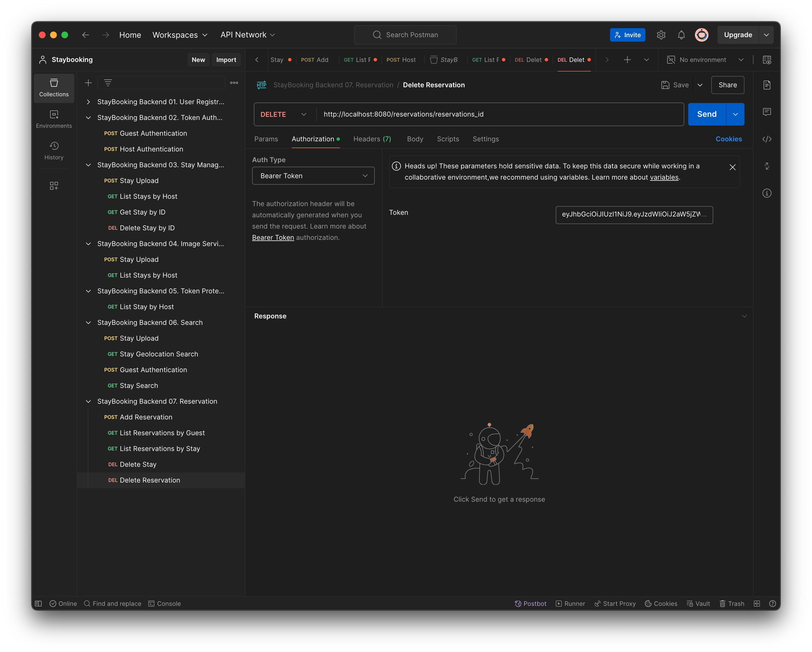Click the Import button
Screen dimensions: 812x652
(226, 60)
